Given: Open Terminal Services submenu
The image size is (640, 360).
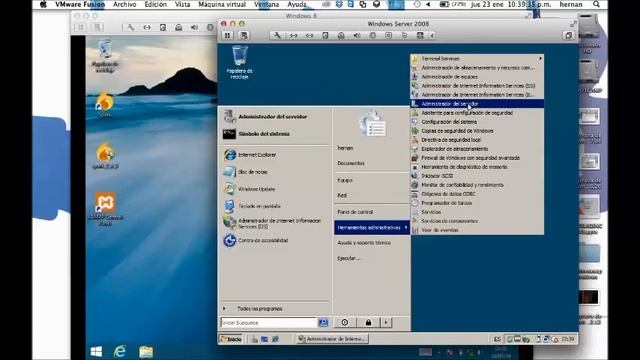Looking at the screenshot, I should (477, 59).
